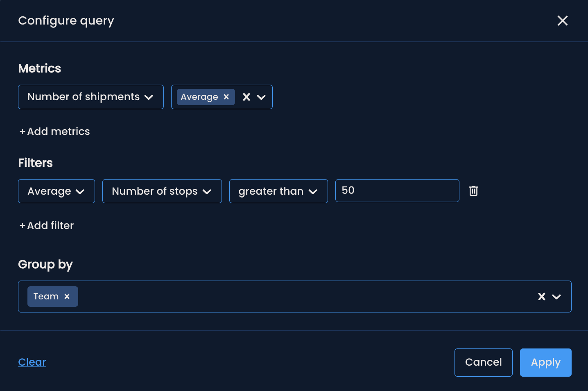Click Add metrics
The image size is (588, 391).
55,131
